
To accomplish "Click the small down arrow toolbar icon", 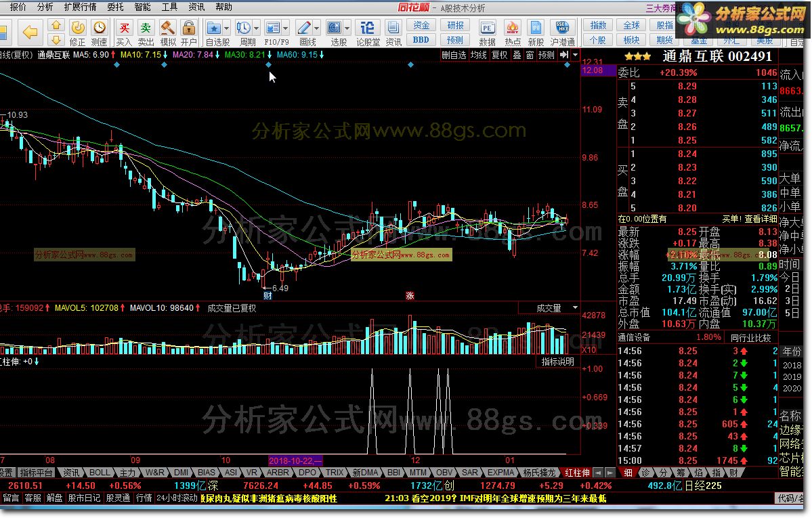I will (x=56, y=40).
